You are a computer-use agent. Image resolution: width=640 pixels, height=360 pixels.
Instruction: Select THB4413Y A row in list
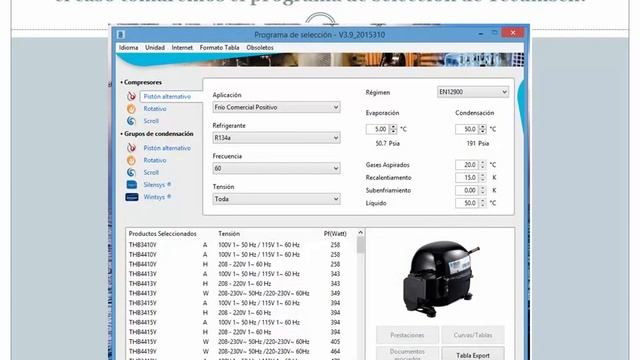pyautogui.click(x=241, y=274)
